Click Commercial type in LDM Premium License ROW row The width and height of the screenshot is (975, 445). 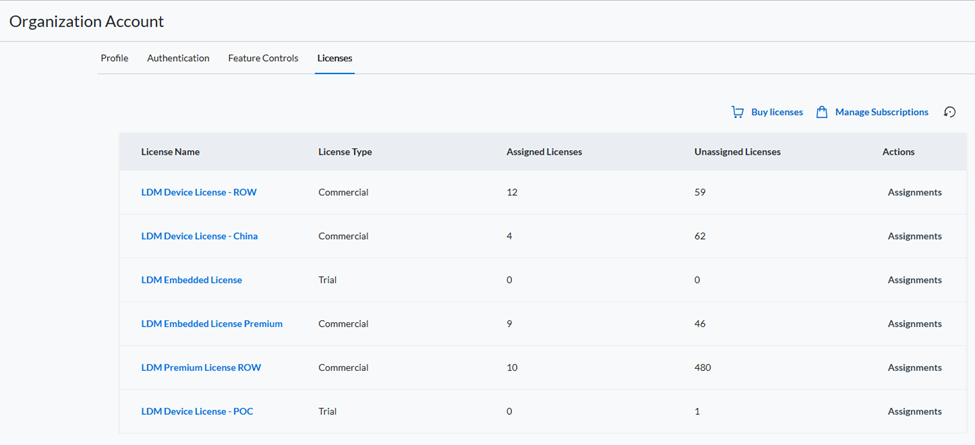click(343, 368)
